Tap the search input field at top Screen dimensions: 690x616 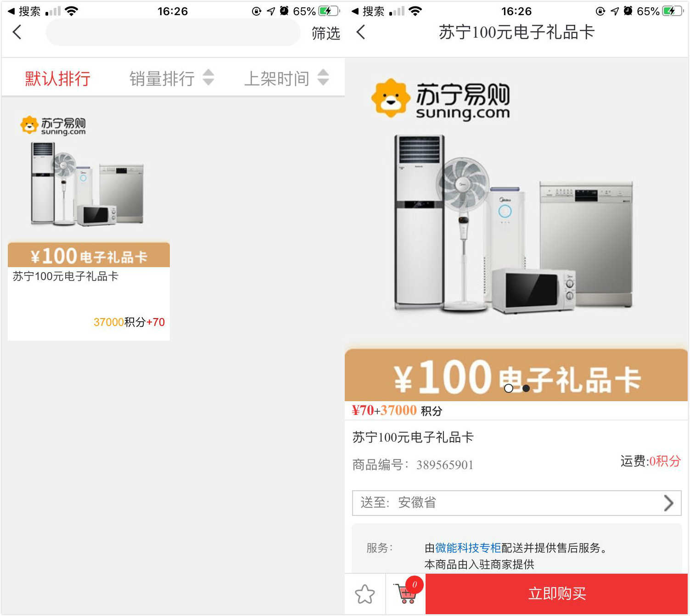point(173,32)
